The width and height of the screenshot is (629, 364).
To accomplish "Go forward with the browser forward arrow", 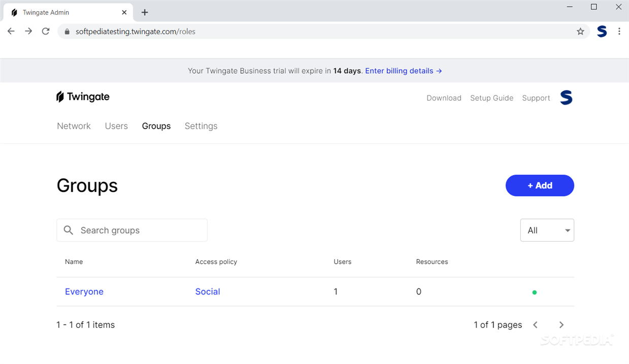I will (x=28, y=31).
